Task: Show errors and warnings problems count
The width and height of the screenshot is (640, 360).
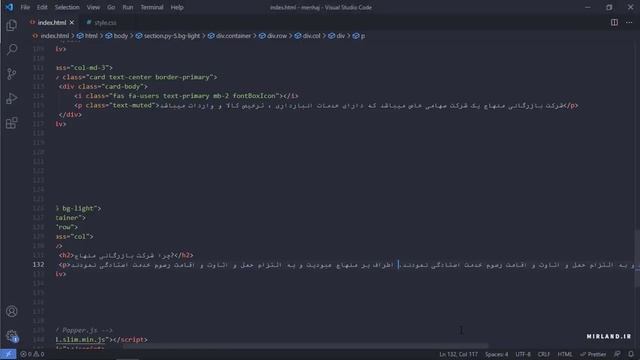Action: coord(32,354)
